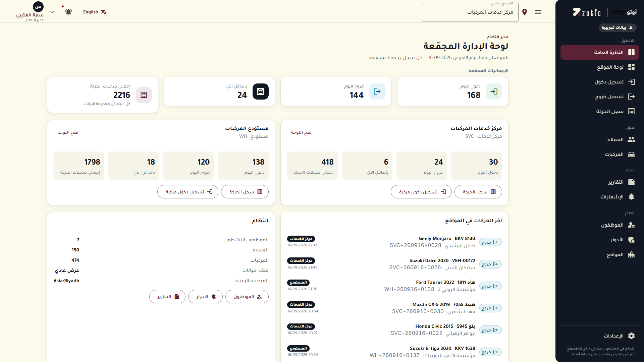Viewport: 644px width, 362px height.
Task: Click المستودع tag dated 16/09/2026 21:20
Action: [299, 283]
